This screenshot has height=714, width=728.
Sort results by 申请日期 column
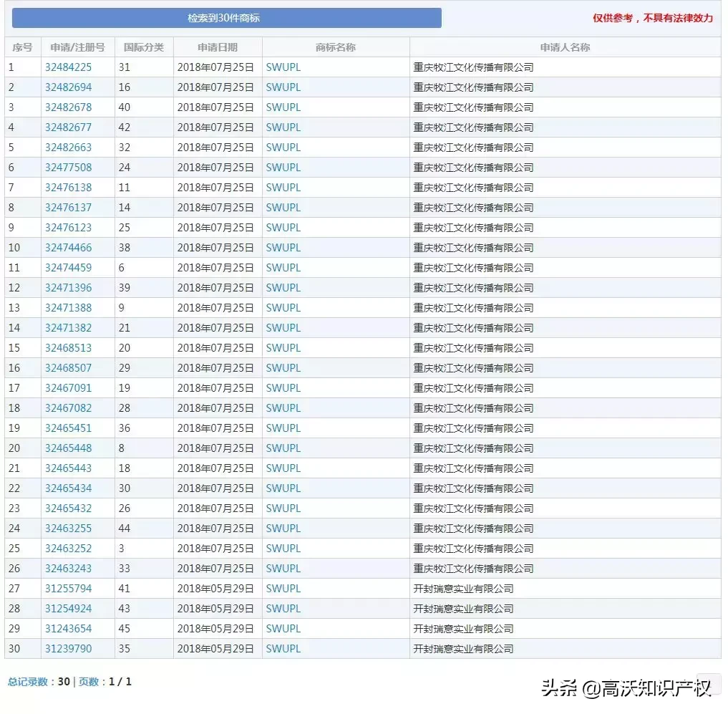217,47
